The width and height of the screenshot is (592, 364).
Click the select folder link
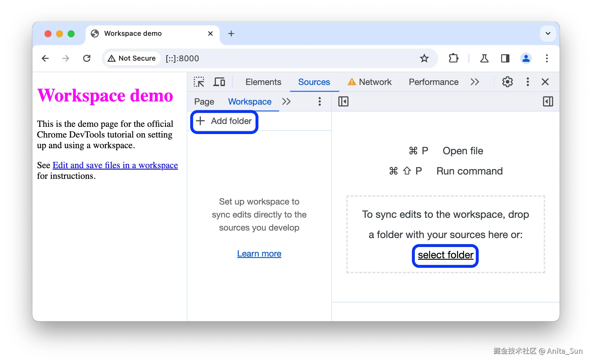445,255
